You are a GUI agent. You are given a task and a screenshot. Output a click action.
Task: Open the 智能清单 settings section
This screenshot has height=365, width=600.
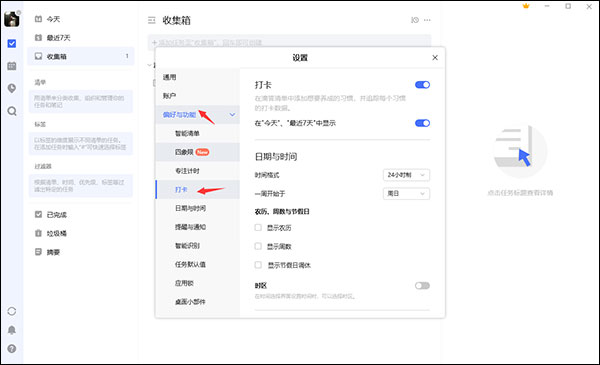[197, 133]
